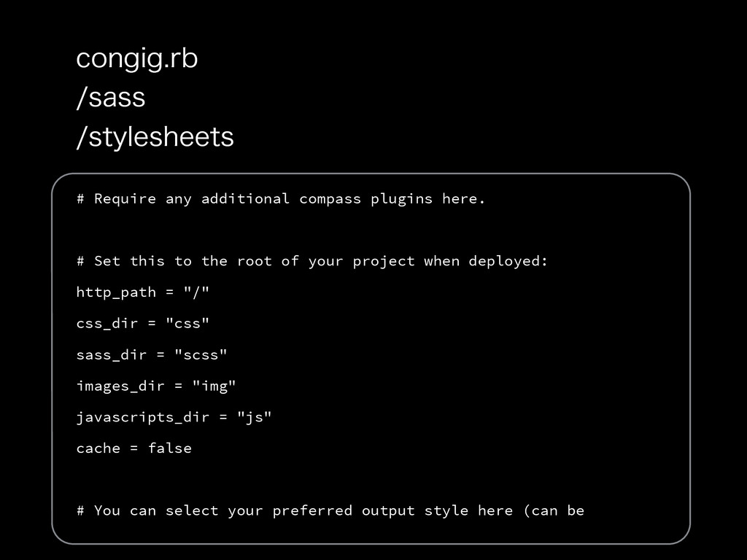Click the 'Set this to the root' comment
The height and width of the screenshot is (560, 747).
[x=312, y=262]
